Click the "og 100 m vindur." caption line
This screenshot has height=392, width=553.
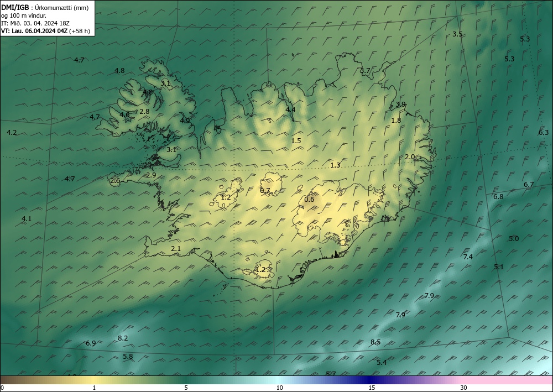24,15
